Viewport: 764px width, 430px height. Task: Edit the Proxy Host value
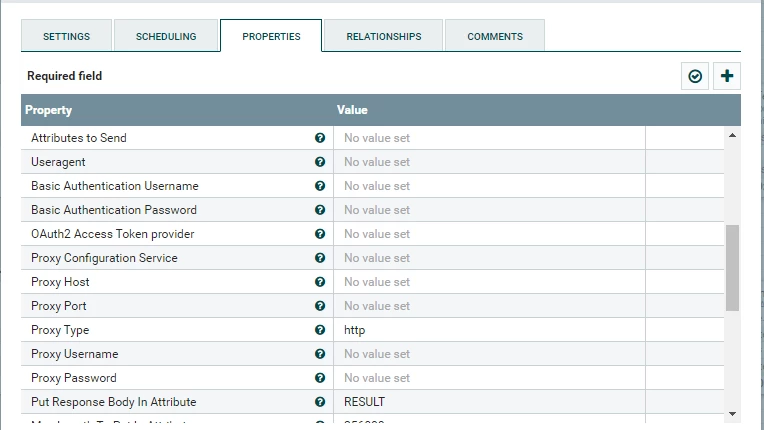click(x=489, y=282)
